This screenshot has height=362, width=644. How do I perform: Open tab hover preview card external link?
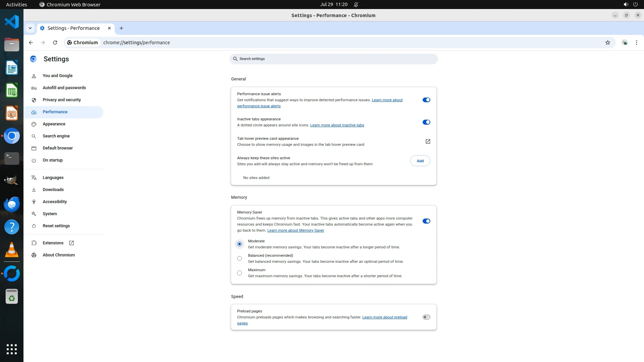[x=428, y=141]
